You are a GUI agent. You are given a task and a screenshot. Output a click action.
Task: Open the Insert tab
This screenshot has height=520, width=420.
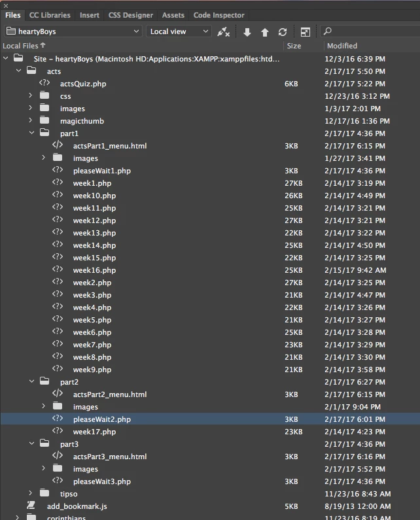tap(89, 15)
